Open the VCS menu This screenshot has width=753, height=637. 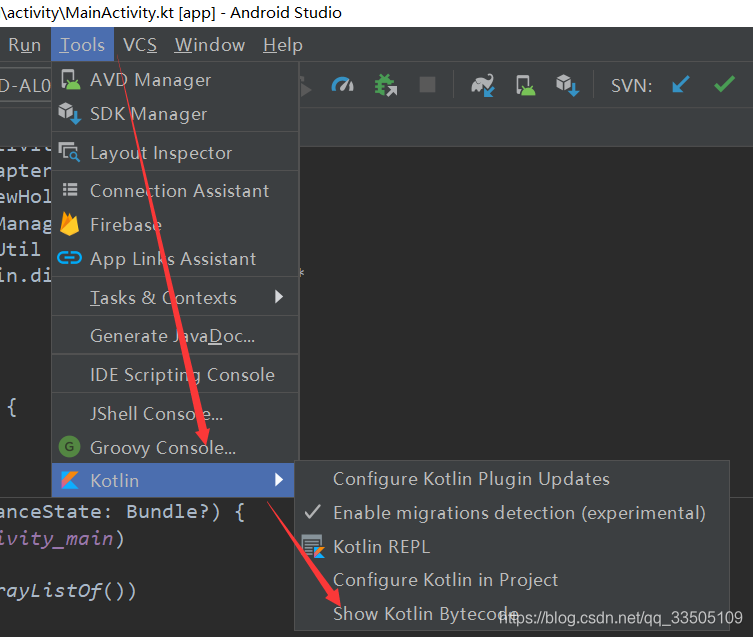coord(140,45)
